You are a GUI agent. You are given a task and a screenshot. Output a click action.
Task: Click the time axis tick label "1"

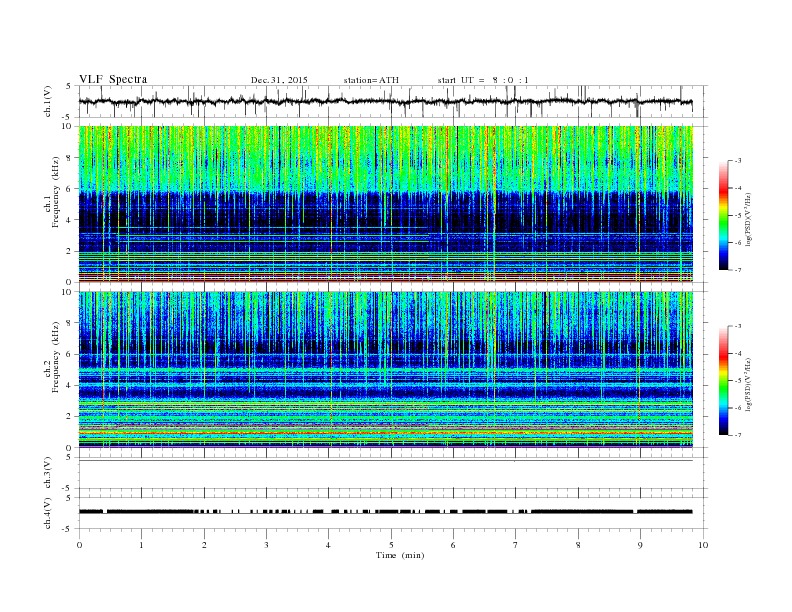(x=141, y=545)
